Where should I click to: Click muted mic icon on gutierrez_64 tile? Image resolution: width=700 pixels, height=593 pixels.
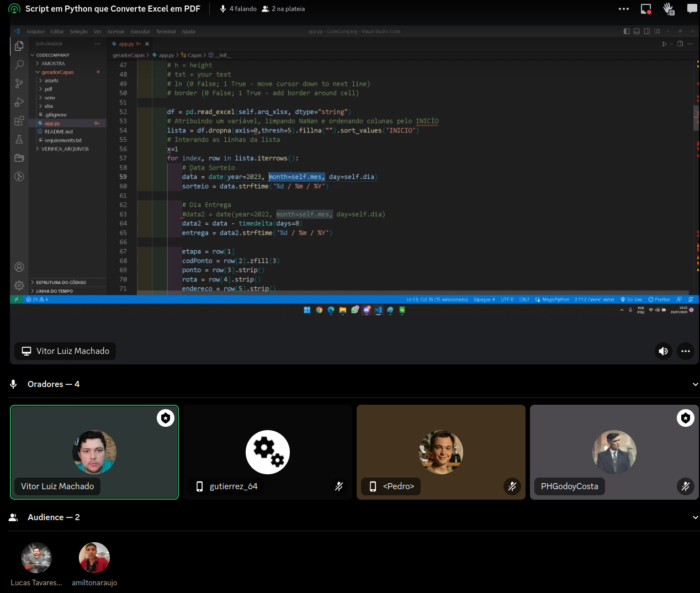coord(339,486)
